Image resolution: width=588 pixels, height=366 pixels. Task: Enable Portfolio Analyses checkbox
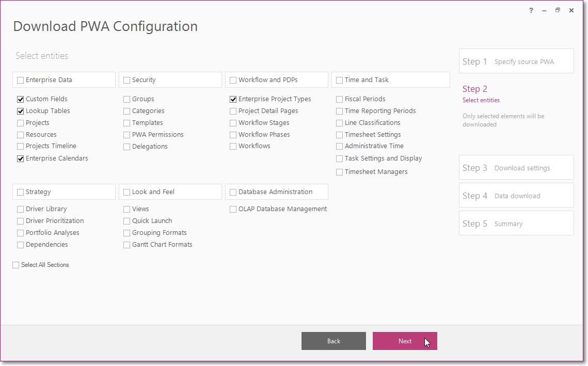pos(20,233)
